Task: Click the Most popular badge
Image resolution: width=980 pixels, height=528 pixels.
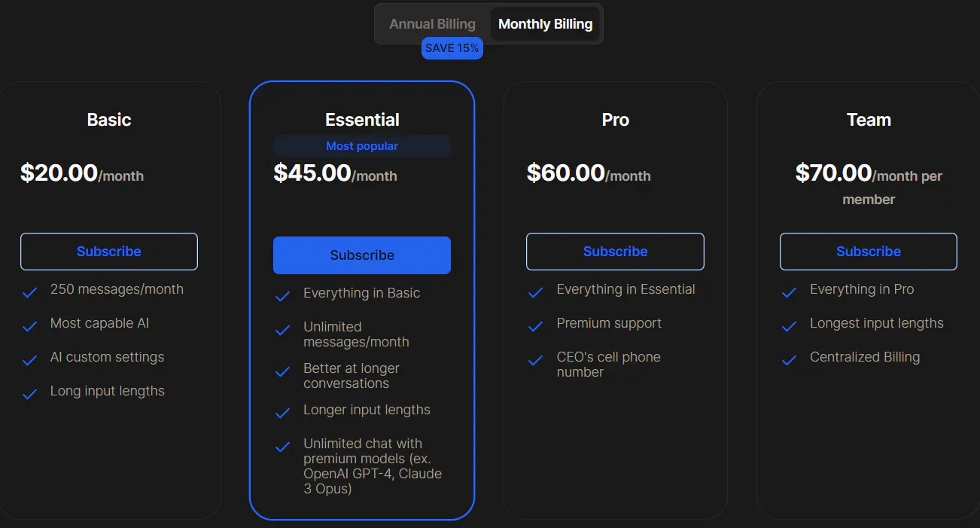Action: click(x=362, y=146)
